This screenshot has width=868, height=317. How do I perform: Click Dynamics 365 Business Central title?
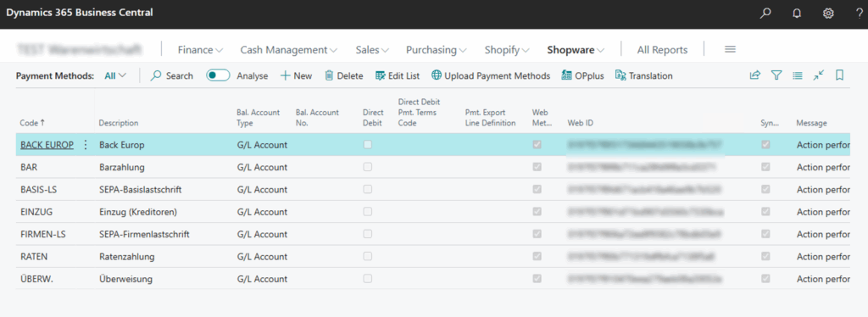pos(79,12)
